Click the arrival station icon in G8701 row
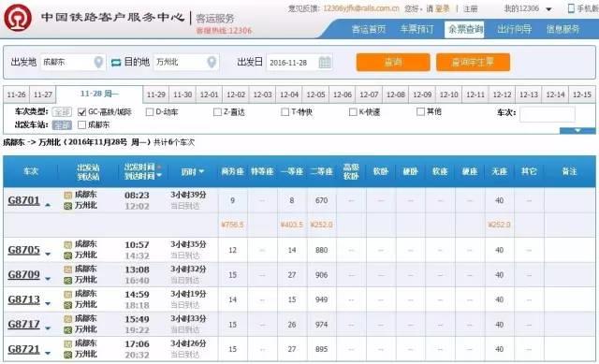The width and height of the screenshot is (599, 364). [x=68, y=206]
